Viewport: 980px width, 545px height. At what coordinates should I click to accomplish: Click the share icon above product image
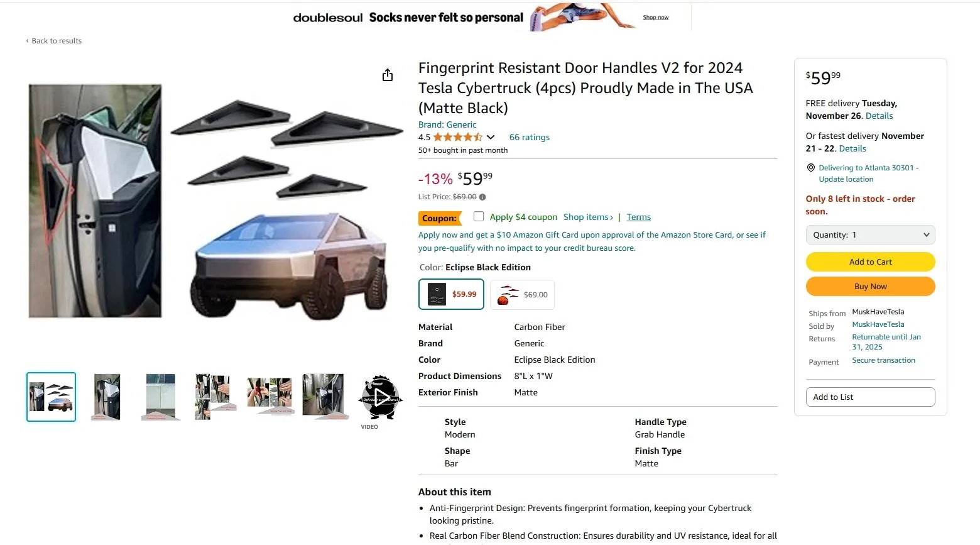388,75
